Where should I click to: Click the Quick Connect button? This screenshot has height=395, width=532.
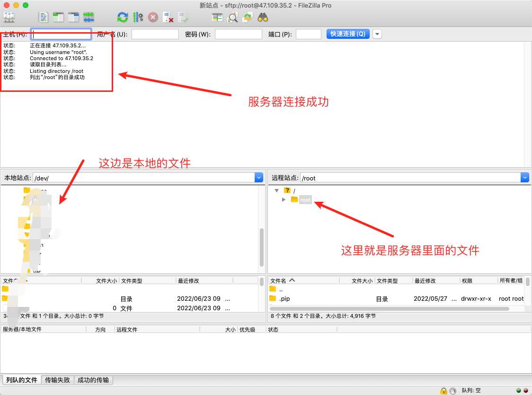pyautogui.click(x=348, y=34)
